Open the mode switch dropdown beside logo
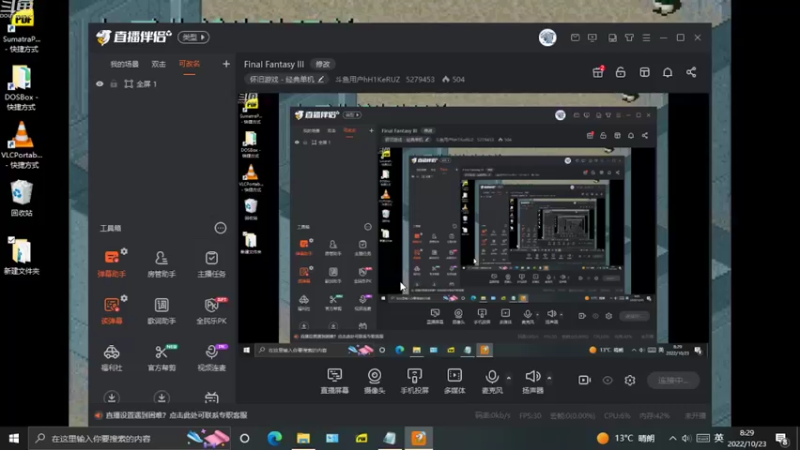 pyautogui.click(x=193, y=37)
